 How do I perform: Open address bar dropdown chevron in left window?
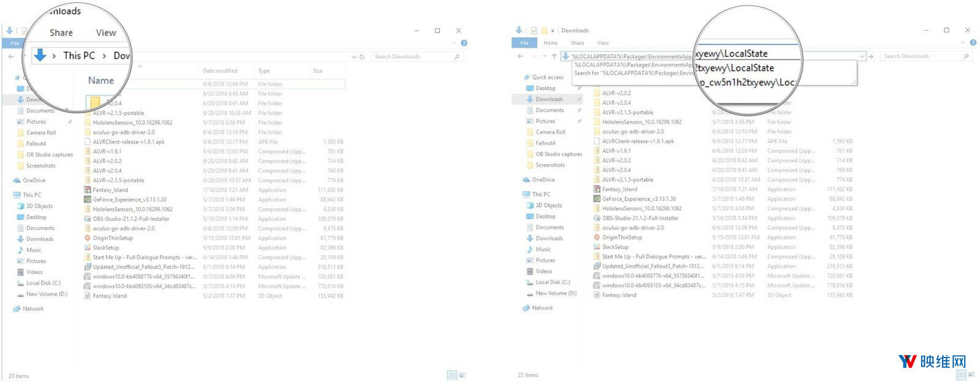click(353, 57)
